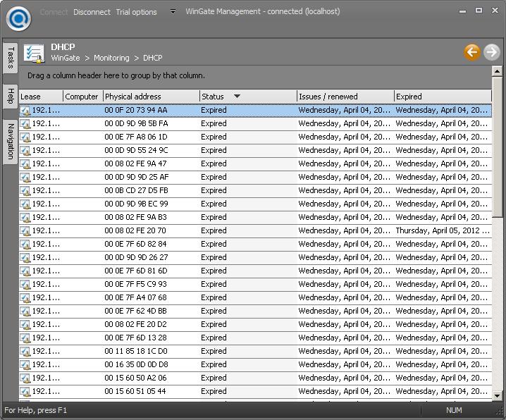Click issued date for 00 0D 9D 55 24 9C
This screenshot has width=506, height=420.
(345, 150)
